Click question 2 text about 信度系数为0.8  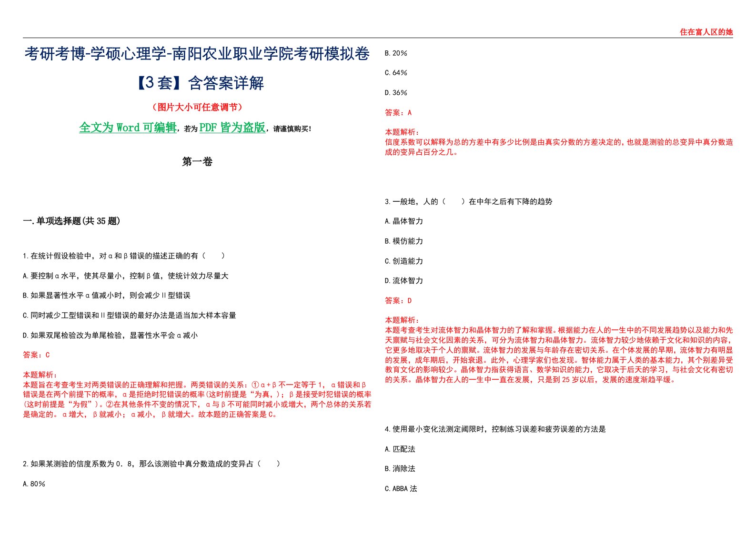click(151, 464)
